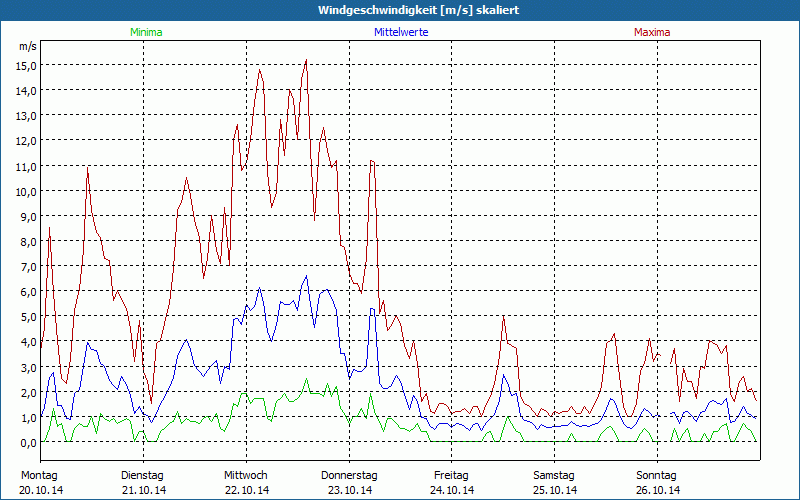
Task: Click the '4,0' y-axis value
Action: point(30,342)
